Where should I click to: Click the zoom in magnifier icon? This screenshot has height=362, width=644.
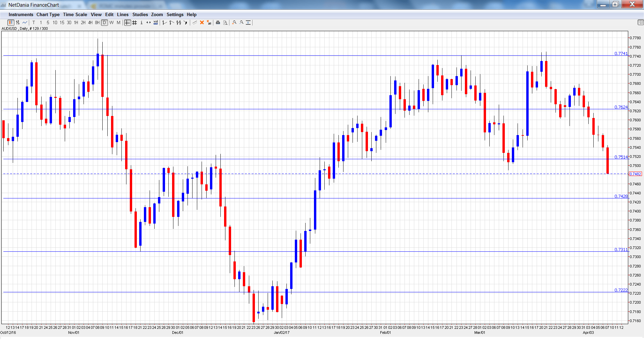(x=234, y=22)
